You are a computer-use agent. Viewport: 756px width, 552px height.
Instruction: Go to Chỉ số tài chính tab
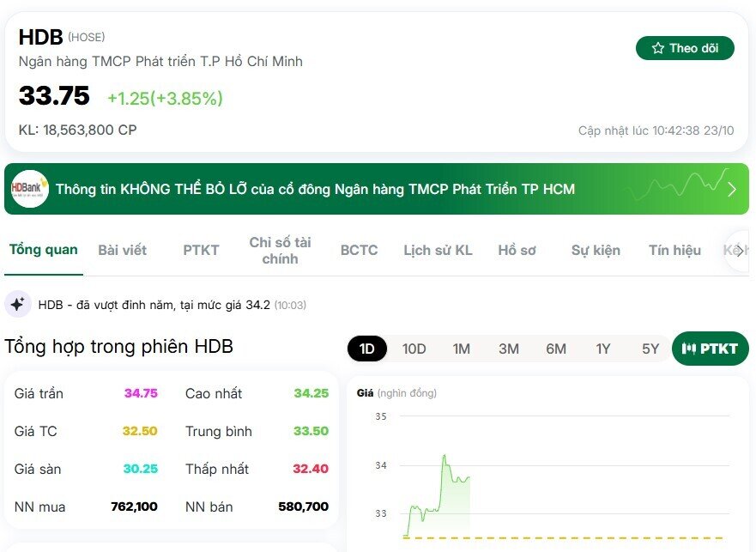280,251
